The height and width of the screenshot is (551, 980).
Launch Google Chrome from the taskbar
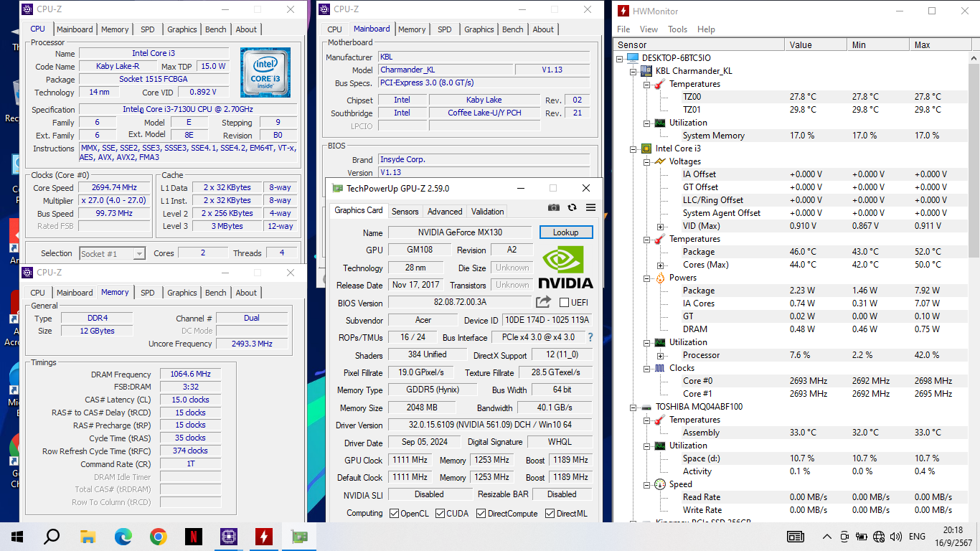pos(159,537)
